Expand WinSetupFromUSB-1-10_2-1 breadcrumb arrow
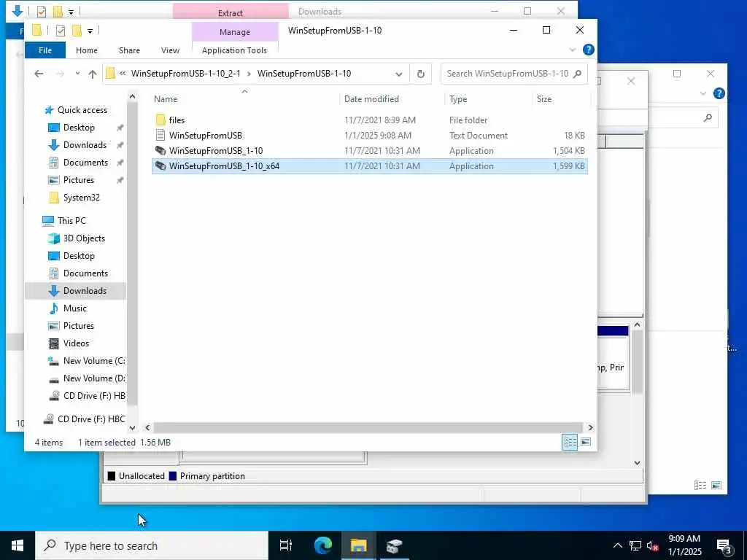 tap(249, 74)
